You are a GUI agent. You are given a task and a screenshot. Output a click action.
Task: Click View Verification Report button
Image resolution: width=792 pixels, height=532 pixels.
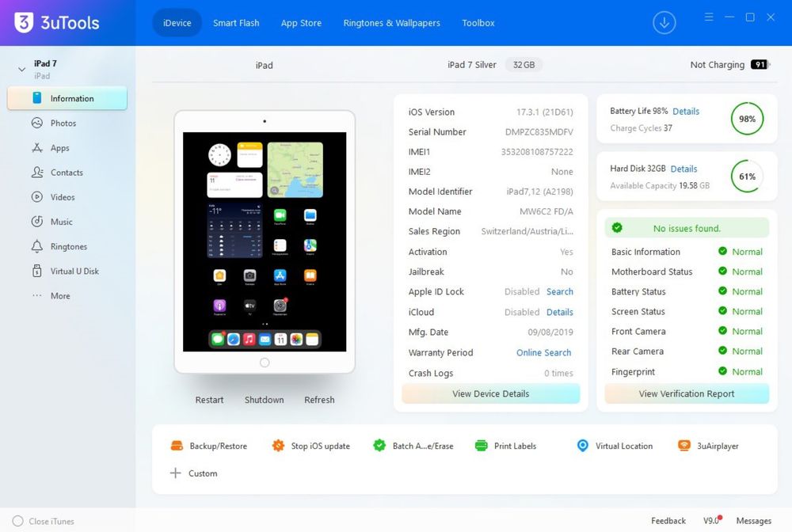(687, 393)
